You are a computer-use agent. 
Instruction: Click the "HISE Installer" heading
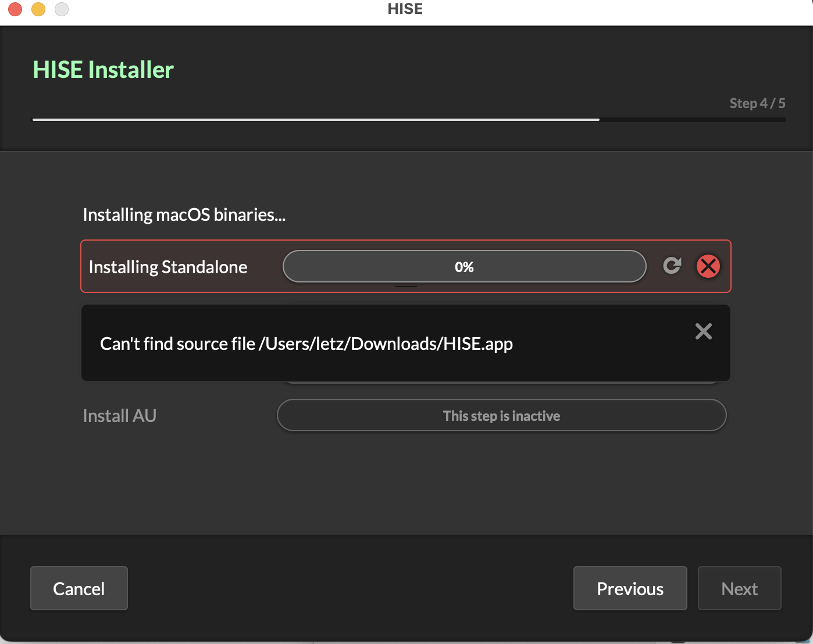point(104,70)
